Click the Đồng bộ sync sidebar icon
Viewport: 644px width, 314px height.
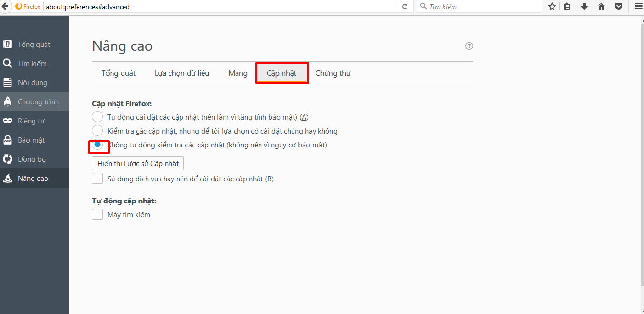(8, 159)
